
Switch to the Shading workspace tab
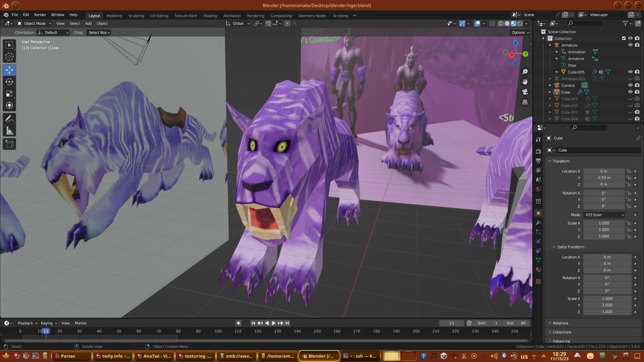pos(210,16)
